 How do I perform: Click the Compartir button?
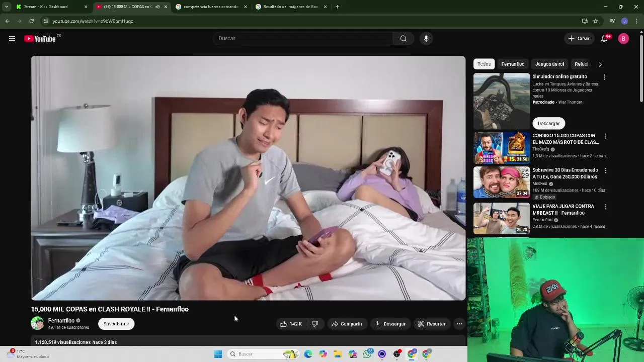(347, 324)
